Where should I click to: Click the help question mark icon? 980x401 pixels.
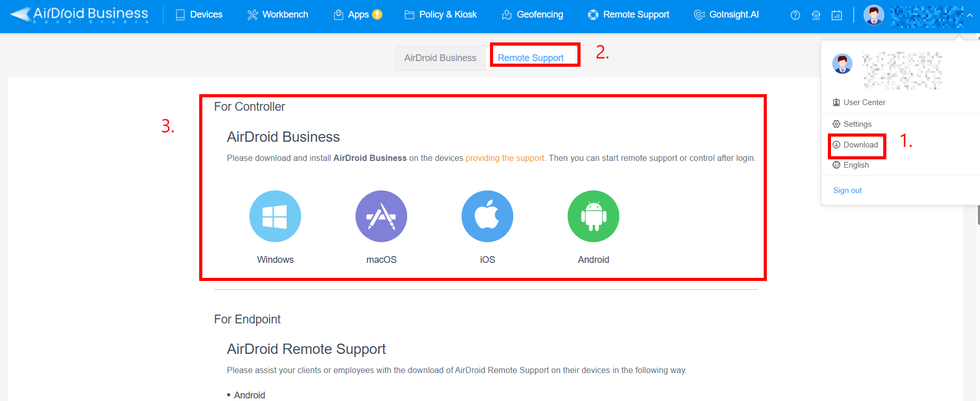795,16
